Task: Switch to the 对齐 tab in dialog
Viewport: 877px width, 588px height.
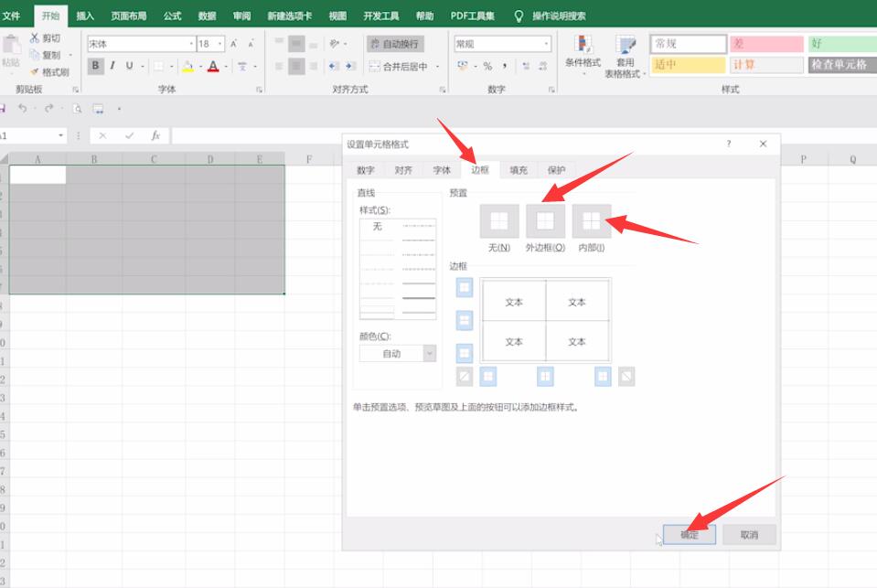Action: [403, 170]
